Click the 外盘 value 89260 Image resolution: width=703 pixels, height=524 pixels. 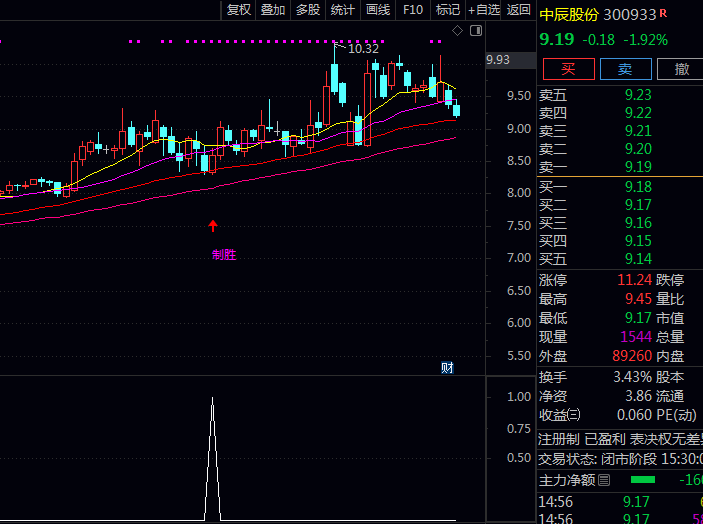tap(632, 356)
